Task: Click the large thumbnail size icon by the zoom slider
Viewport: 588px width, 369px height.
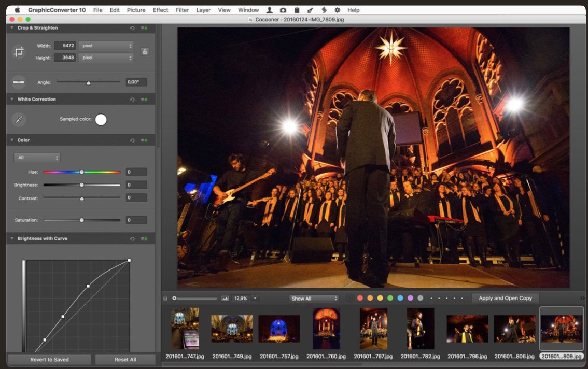Action: coord(225,299)
